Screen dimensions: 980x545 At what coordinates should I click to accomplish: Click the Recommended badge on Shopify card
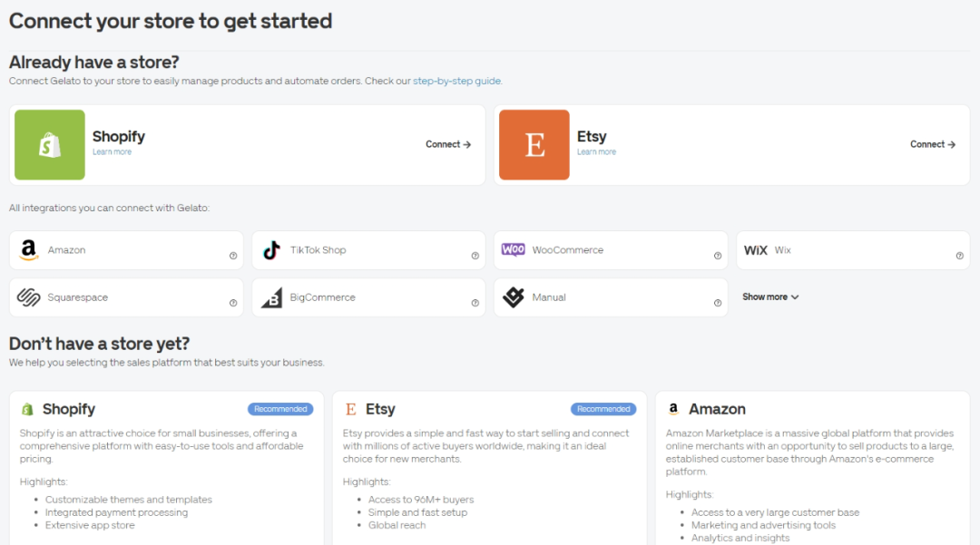click(280, 409)
